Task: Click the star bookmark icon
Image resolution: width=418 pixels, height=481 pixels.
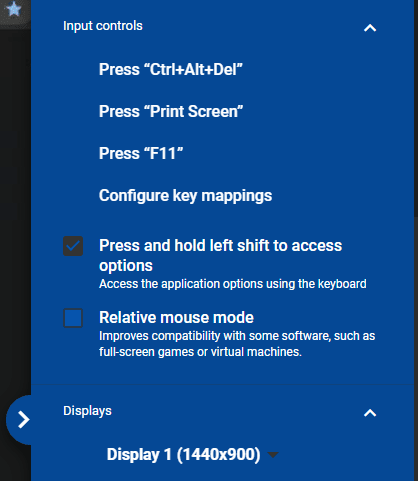Action: [x=14, y=9]
